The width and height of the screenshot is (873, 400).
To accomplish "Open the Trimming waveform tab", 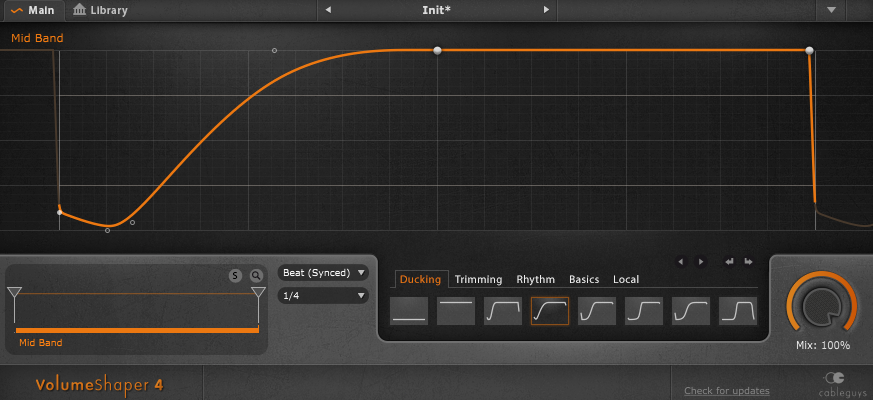I will tap(478, 279).
